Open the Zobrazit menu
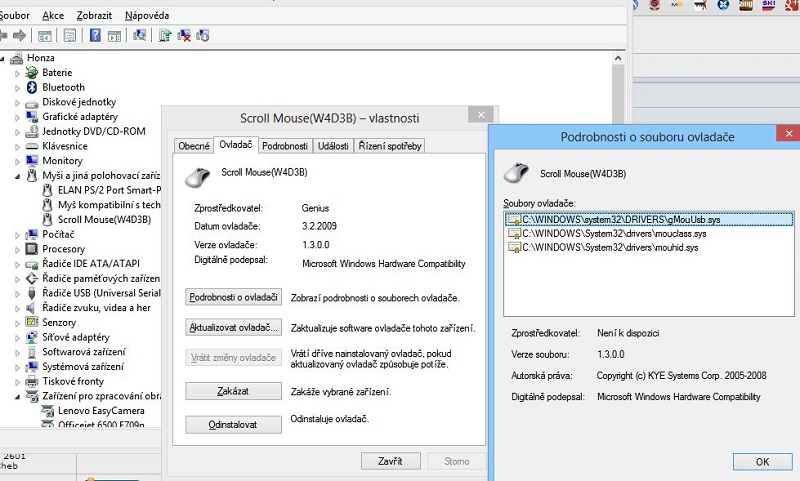The image size is (800, 481). coord(94,16)
